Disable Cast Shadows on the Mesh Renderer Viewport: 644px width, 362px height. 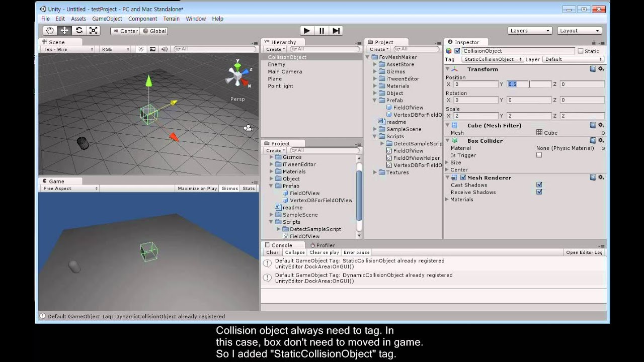tap(539, 185)
